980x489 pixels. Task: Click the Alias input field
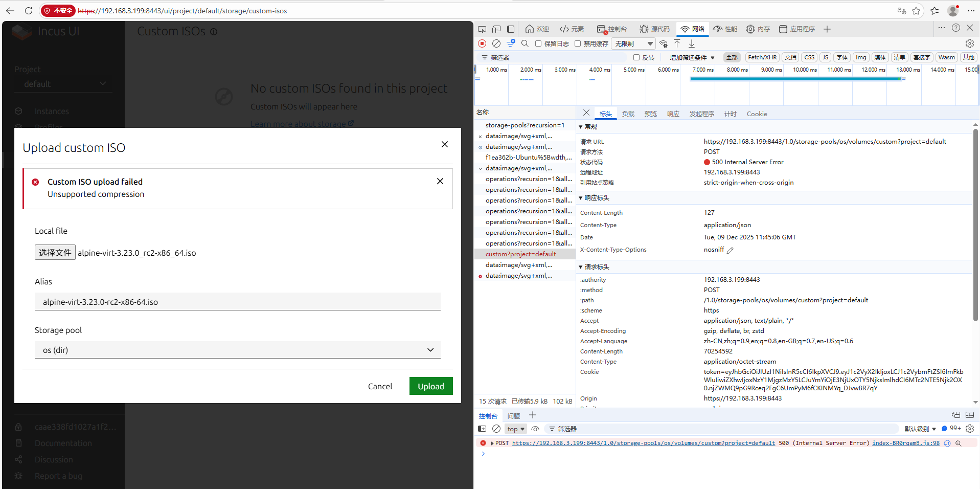(x=238, y=302)
